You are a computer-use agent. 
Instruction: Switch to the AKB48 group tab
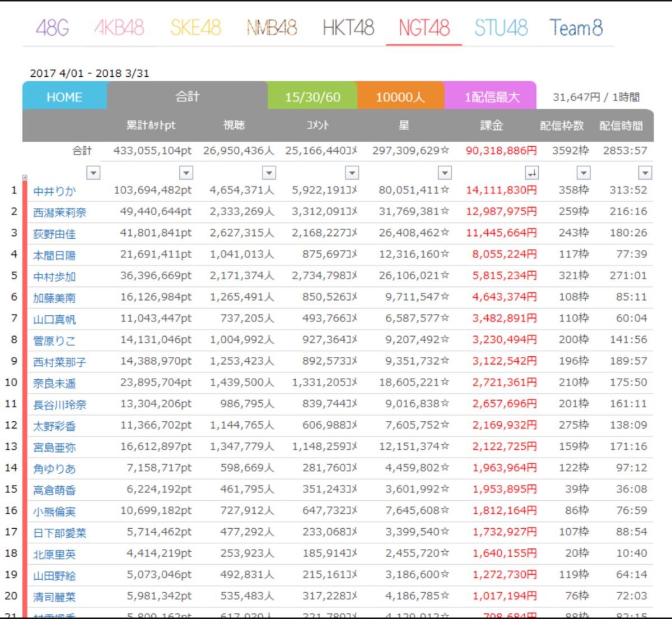(x=119, y=27)
